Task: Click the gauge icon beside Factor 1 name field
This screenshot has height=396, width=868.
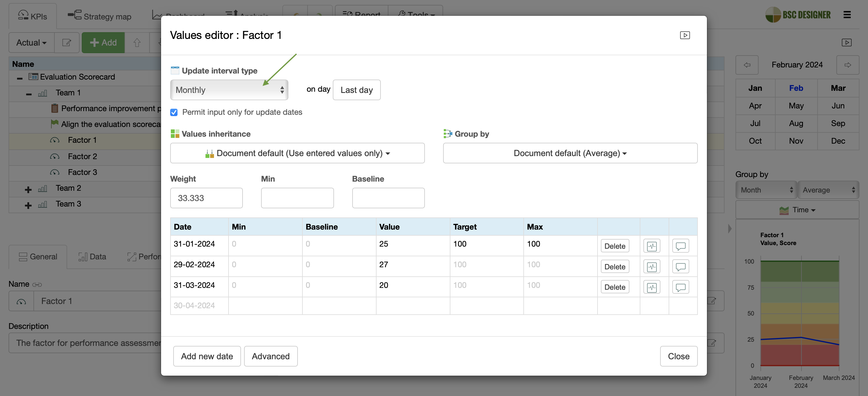Action: click(21, 301)
